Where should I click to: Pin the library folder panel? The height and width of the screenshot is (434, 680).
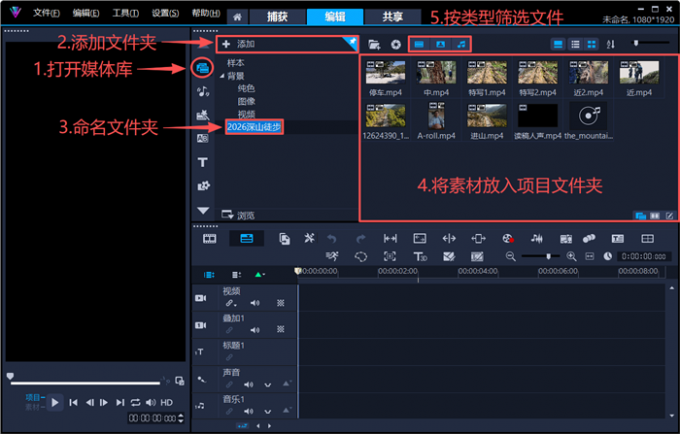[x=352, y=41]
